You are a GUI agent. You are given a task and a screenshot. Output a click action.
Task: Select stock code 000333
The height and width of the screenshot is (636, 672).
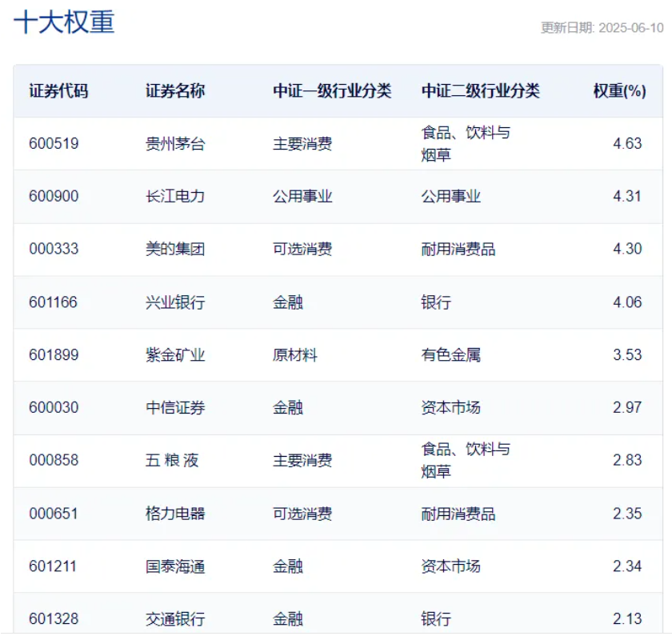tap(54, 249)
